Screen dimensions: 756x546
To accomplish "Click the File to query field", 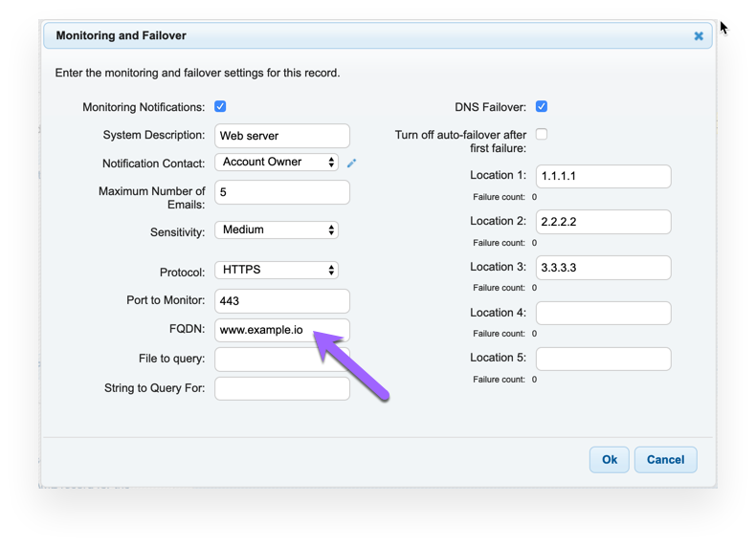I will click(x=282, y=360).
